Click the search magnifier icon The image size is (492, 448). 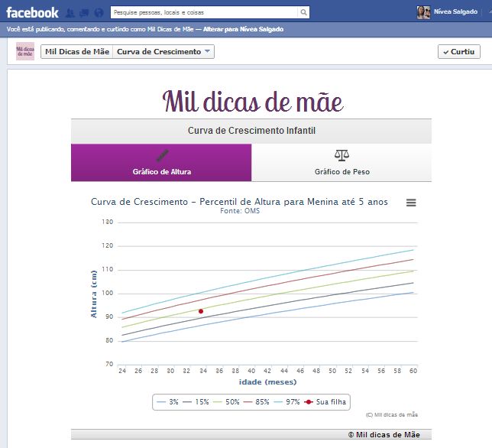pyautogui.click(x=303, y=13)
